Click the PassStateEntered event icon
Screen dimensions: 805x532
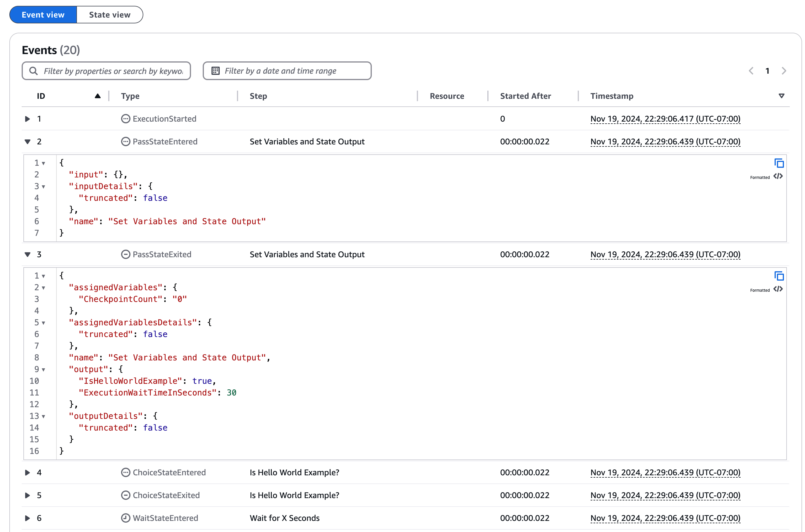coord(123,141)
